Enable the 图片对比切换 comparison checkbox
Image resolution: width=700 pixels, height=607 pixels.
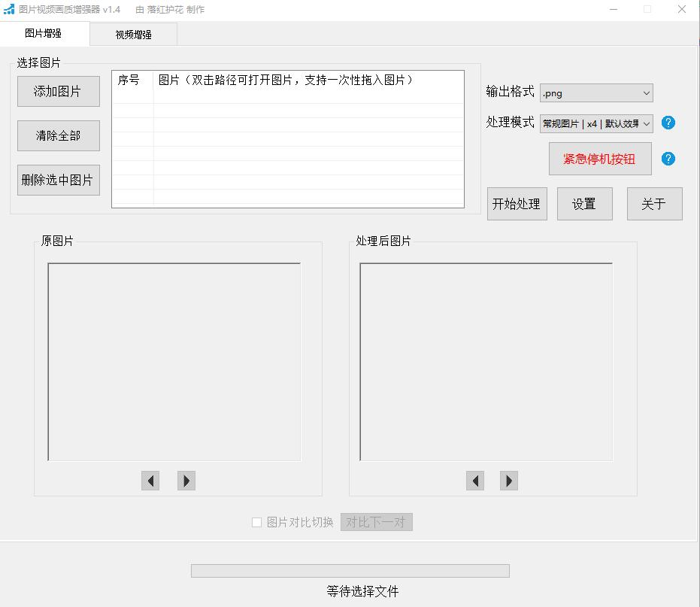[x=256, y=521]
